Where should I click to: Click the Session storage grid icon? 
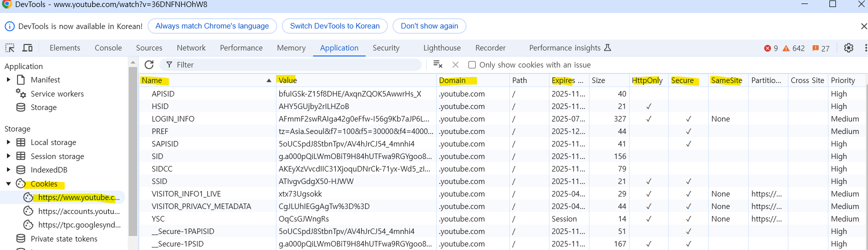click(21, 156)
